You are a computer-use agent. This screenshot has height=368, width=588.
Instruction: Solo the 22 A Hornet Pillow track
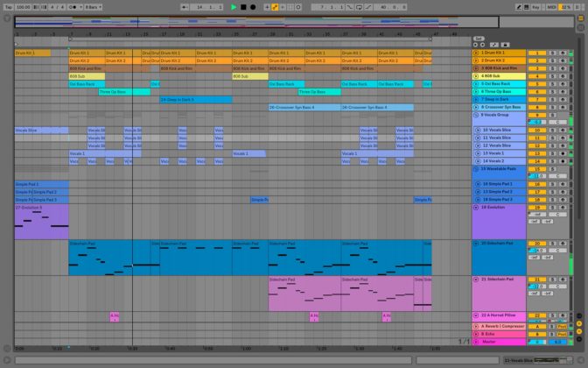552,315
